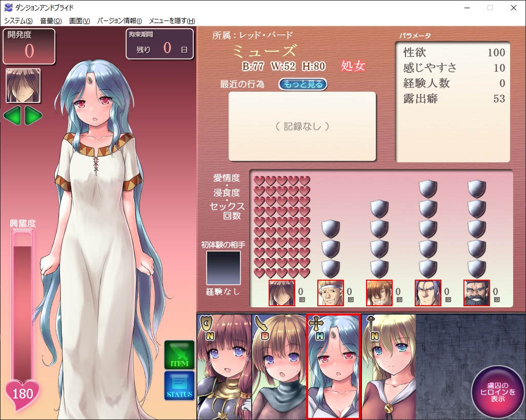Minimize the game window
The height and width of the screenshot is (420, 526).
coord(468,8)
